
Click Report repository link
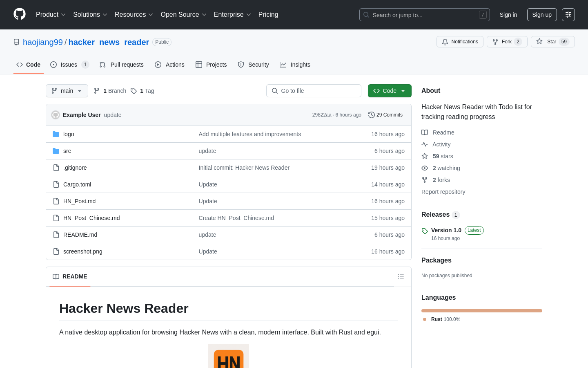[x=443, y=192]
